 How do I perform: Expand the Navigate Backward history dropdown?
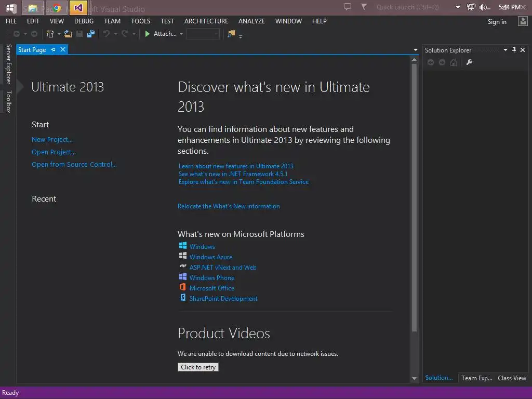[25, 34]
